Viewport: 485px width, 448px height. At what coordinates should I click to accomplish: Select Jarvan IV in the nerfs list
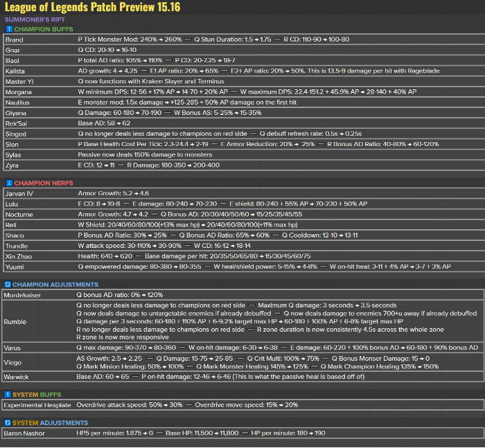coord(19,193)
